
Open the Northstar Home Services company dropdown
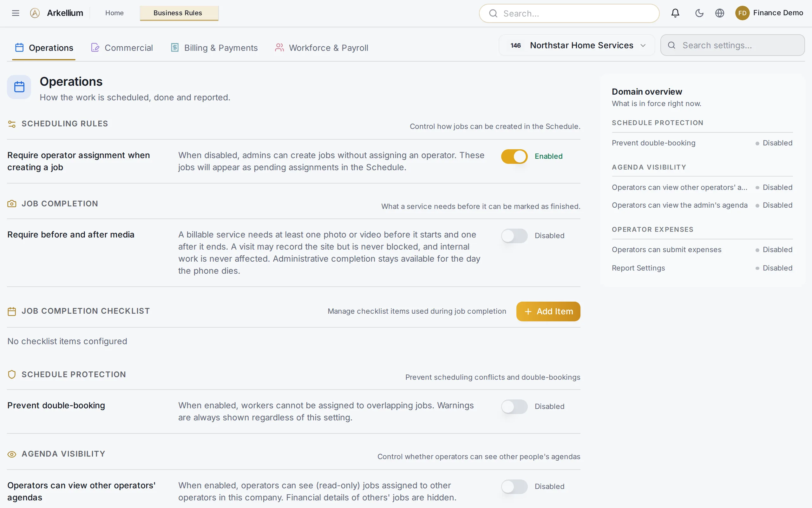(x=577, y=45)
